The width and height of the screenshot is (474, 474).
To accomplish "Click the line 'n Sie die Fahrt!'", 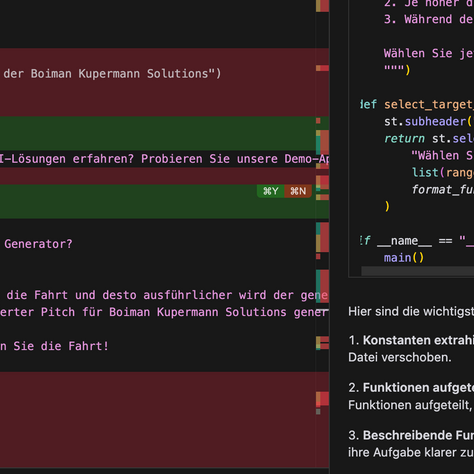I will point(54,346).
